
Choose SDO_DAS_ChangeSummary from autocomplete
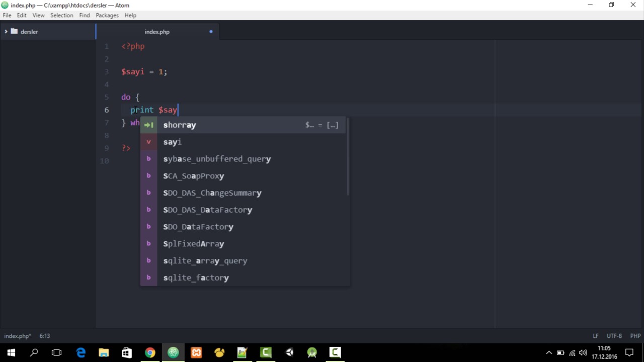point(243,193)
